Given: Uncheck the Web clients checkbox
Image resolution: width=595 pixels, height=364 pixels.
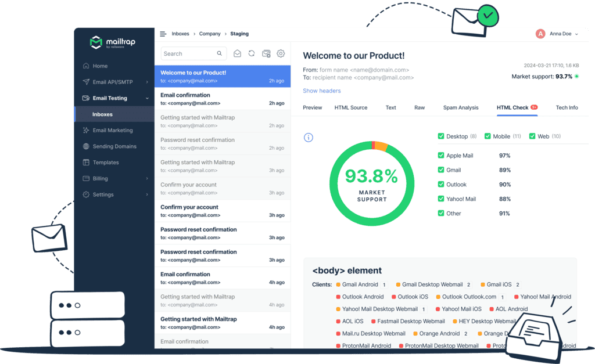Looking at the screenshot, I should click(532, 136).
